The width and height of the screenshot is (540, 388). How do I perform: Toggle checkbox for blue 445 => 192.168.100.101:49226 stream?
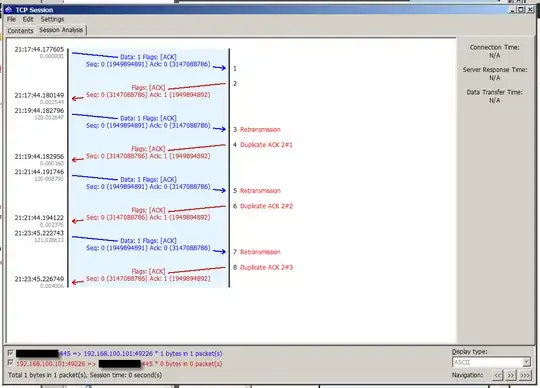10,353
